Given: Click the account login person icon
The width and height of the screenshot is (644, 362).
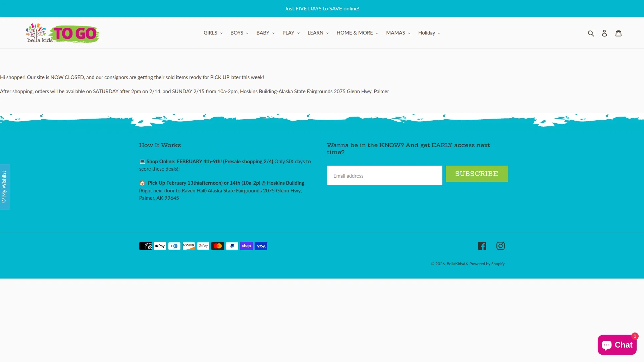Looking at the screenshot, I should click(x=604, y=33).
